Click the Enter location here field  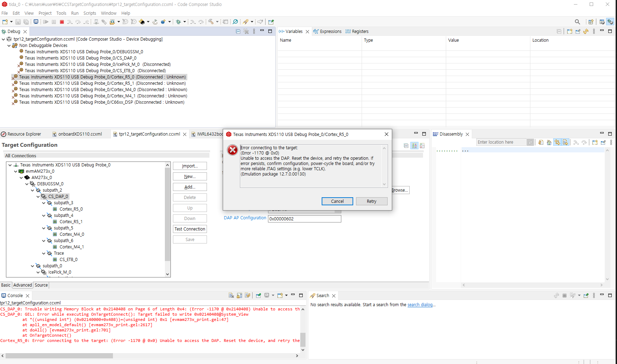click(x=501, y=142)
